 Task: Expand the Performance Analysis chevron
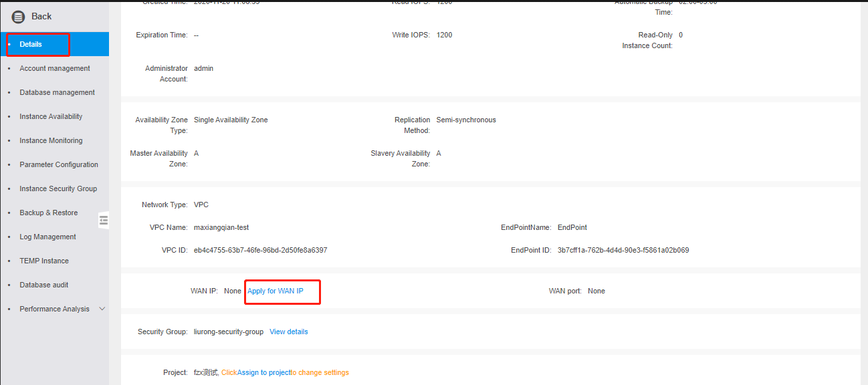click(x=102, y=309)
